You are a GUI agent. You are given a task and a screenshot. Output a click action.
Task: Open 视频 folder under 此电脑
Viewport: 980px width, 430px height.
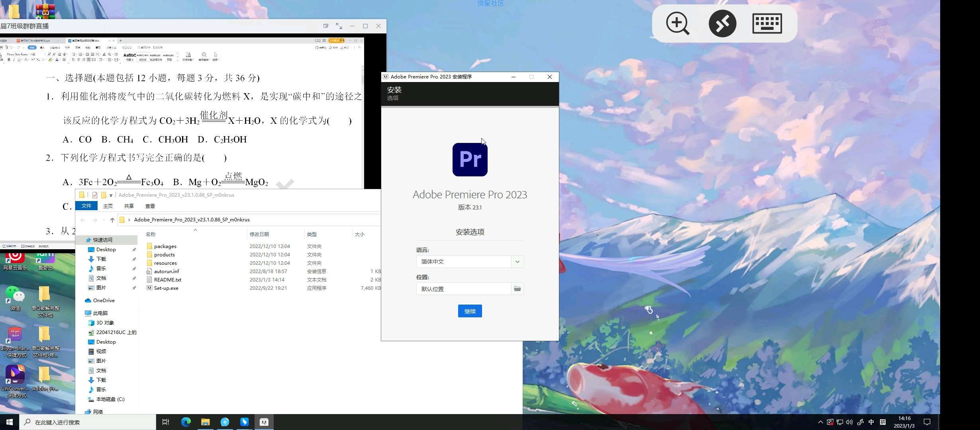point(101,352)
